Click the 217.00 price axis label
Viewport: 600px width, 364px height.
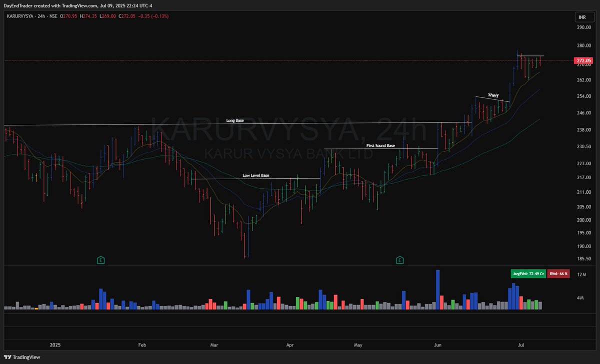pos(583,177)
